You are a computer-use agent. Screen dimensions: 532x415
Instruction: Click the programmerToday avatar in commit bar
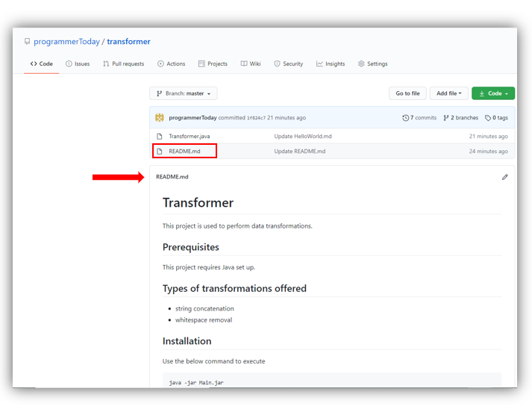point(160,118)
